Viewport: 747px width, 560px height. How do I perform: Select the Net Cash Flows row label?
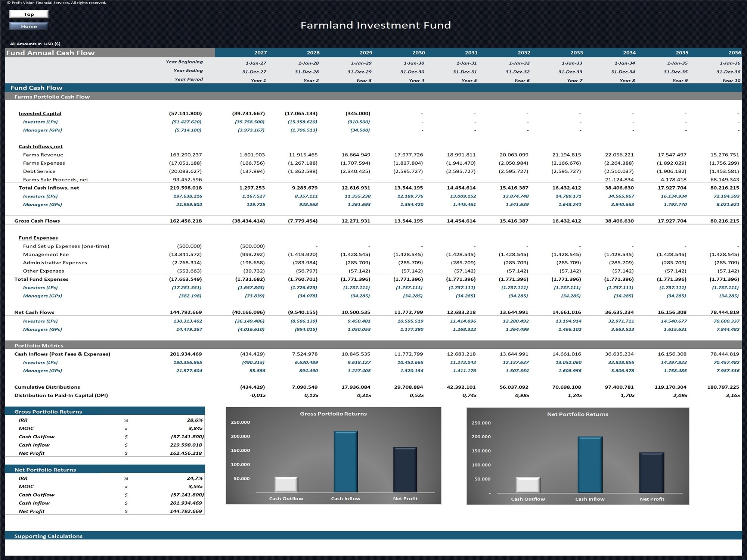[x=34, y=312]
